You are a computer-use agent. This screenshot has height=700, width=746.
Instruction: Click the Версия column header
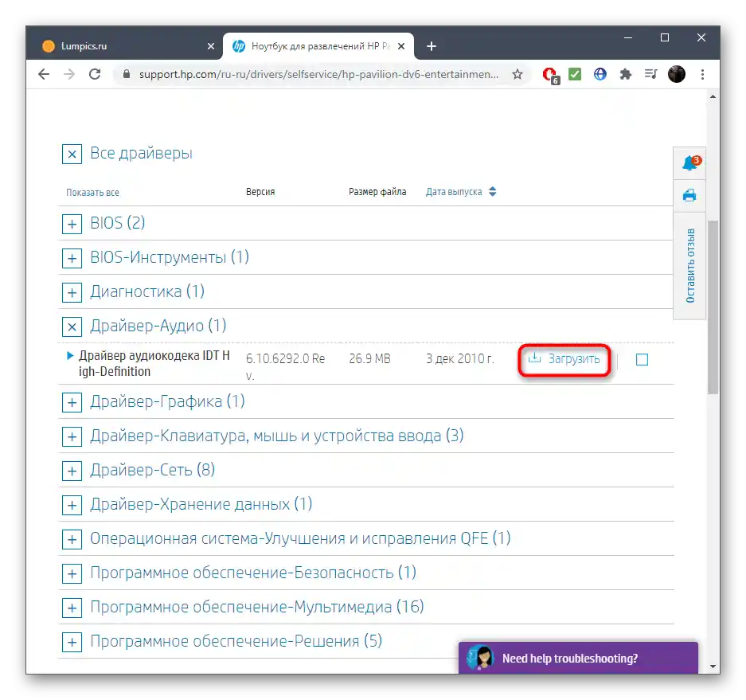(x=260, y=192)
